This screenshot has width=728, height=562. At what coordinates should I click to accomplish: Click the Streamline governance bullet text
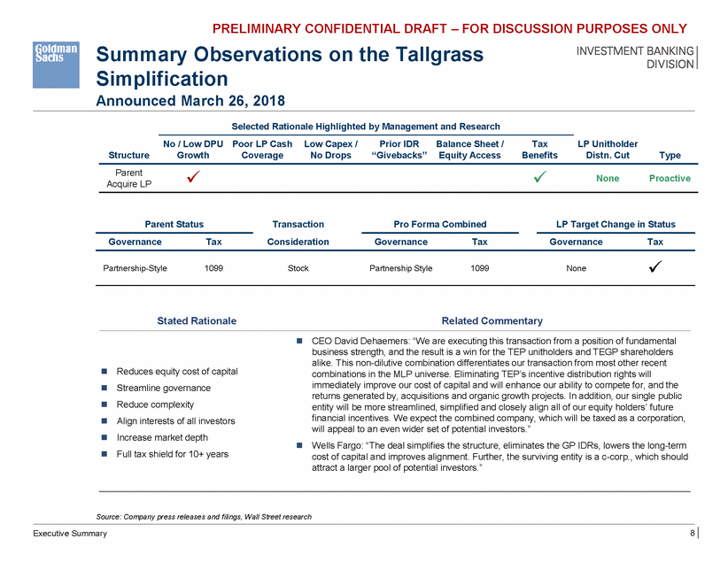pos(164,388)
